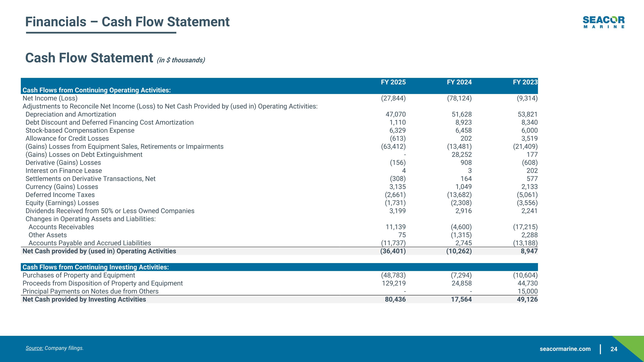Select the Cash Flows from Continuing Operating Activities header

(x=97, y=90)
